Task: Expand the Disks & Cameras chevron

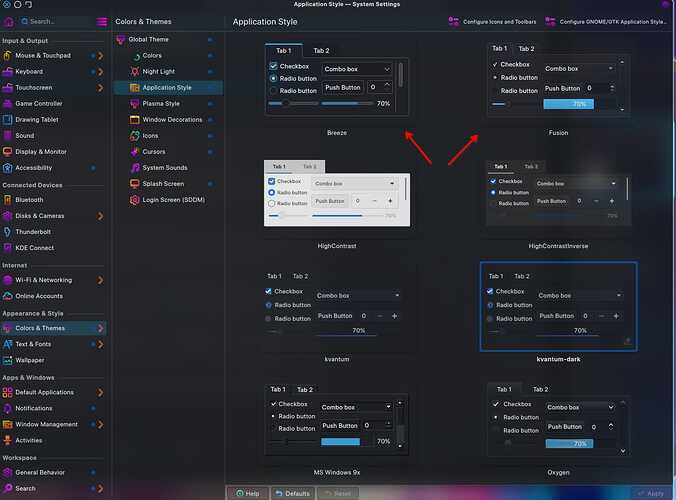Action: (100, 216)
